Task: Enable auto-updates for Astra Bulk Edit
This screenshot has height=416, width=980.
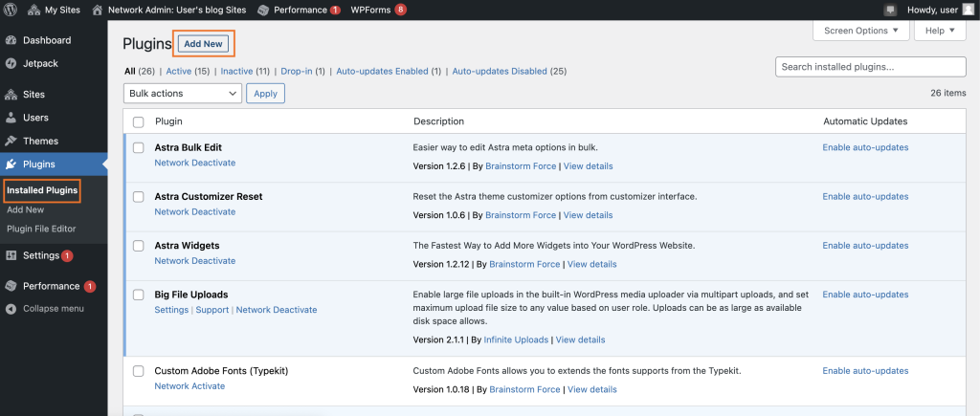Action: 865,147
